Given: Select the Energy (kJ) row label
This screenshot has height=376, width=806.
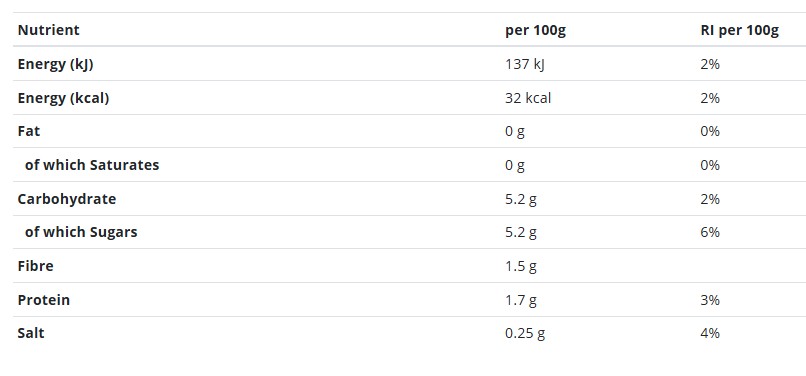Looking at the screenshot, I should [x=56, y=64].
